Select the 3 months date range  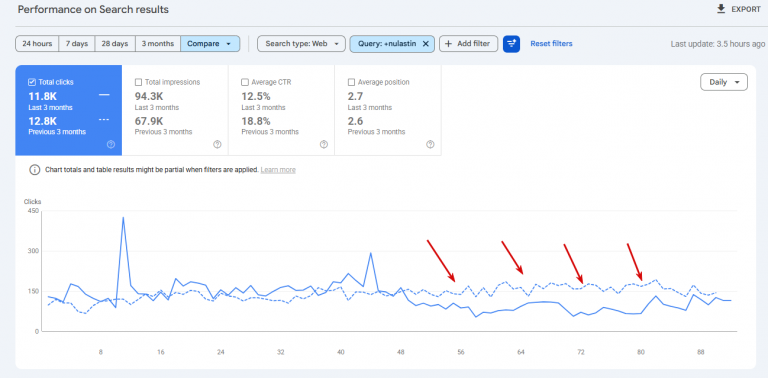(158, 44)
